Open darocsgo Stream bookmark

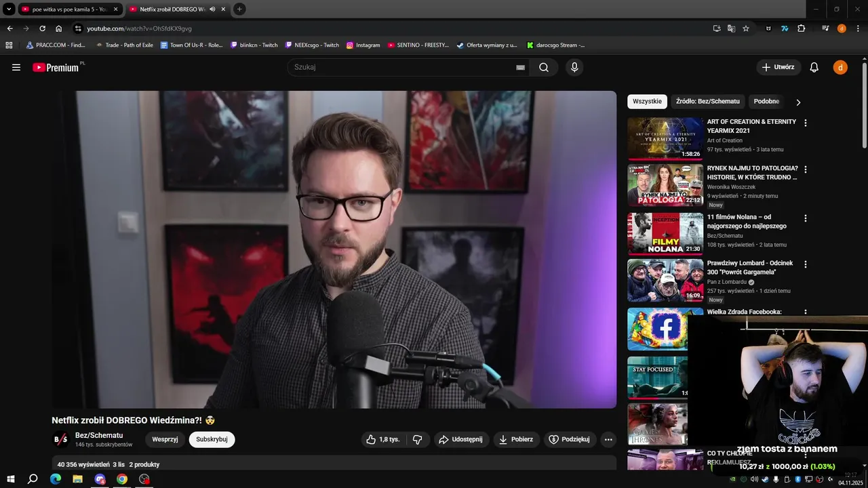click(555, 45)
